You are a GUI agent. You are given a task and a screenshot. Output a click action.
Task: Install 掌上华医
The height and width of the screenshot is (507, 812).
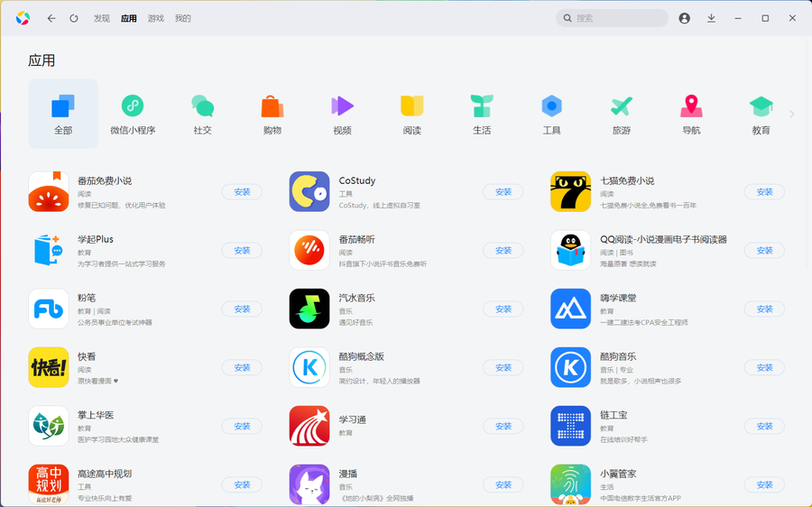click(x=242, y=426)
